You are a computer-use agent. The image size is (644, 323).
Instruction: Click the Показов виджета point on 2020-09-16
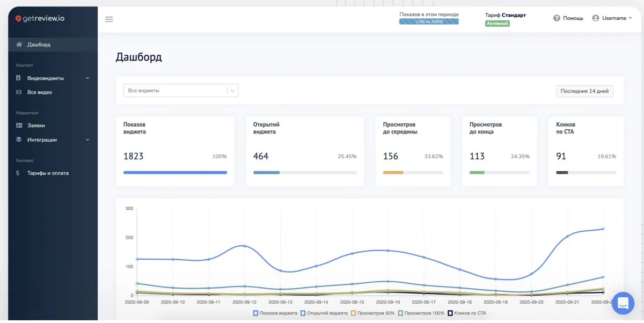tap(388, 251)
